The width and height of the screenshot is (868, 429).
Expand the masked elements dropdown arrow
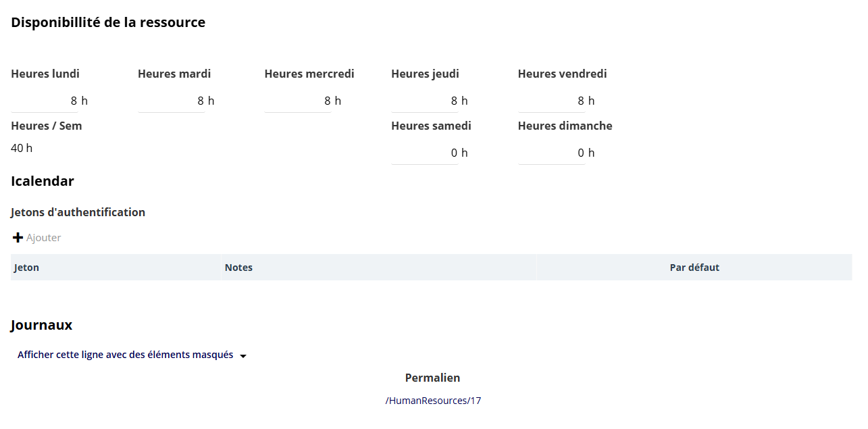coord(243,356)
